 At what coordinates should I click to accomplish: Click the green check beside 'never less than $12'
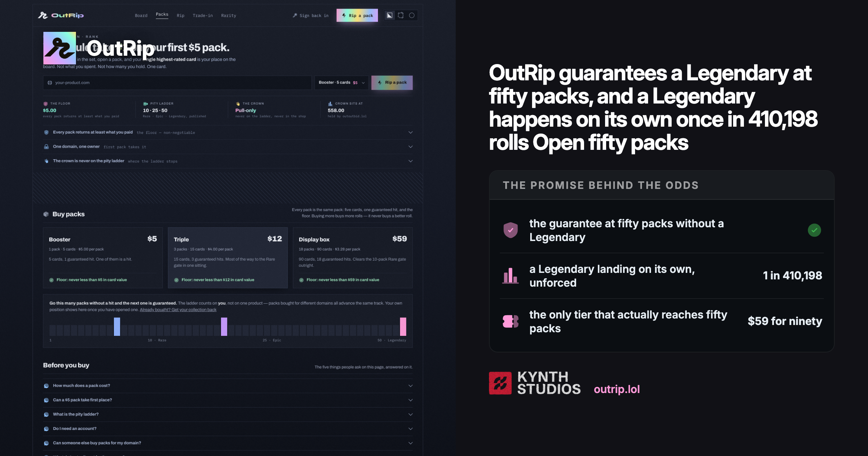pos(176,280)
